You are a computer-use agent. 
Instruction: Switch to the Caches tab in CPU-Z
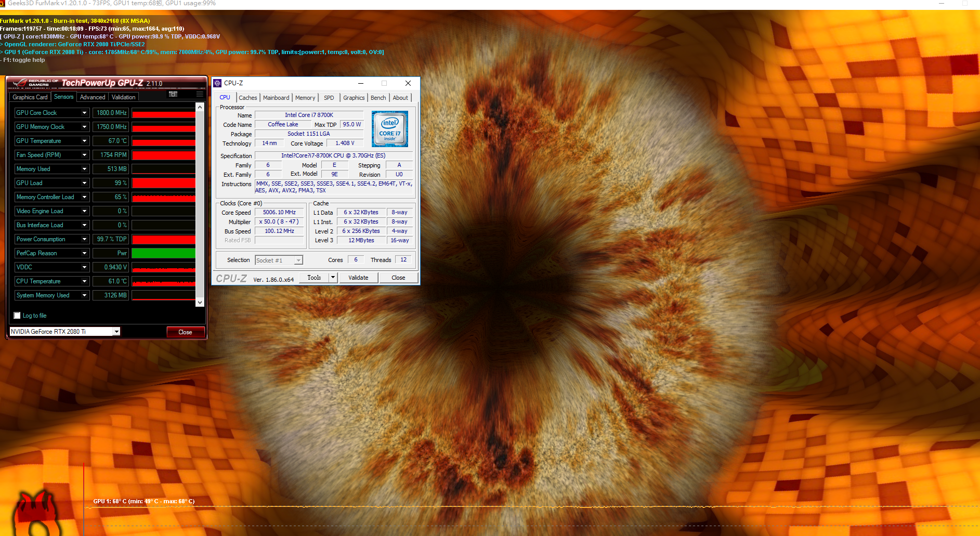click(x=248, y=98)
